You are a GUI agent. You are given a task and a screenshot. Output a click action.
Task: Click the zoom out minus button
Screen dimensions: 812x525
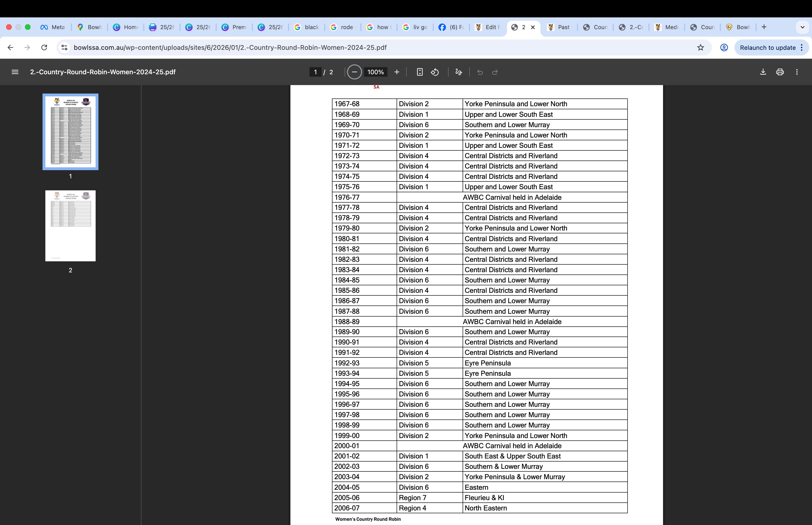tap(354, 72)
